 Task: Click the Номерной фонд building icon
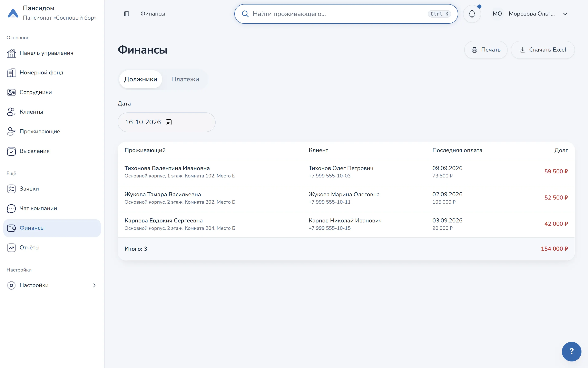point(11,73)
